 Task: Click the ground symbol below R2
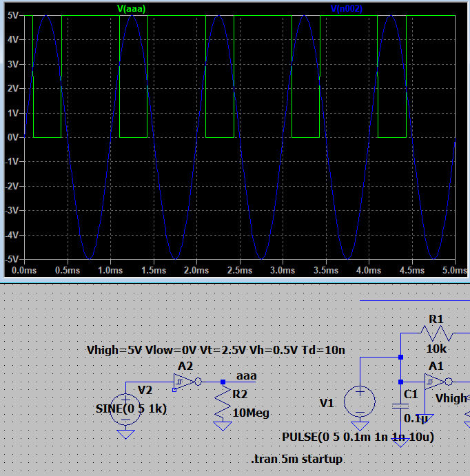pos(223,425)
